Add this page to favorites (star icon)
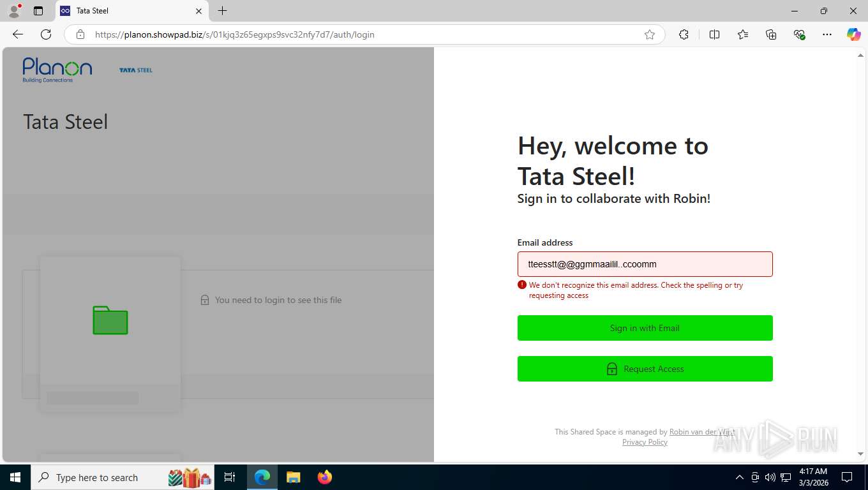Screen dimensions: 868x490 tap(650, 34)
